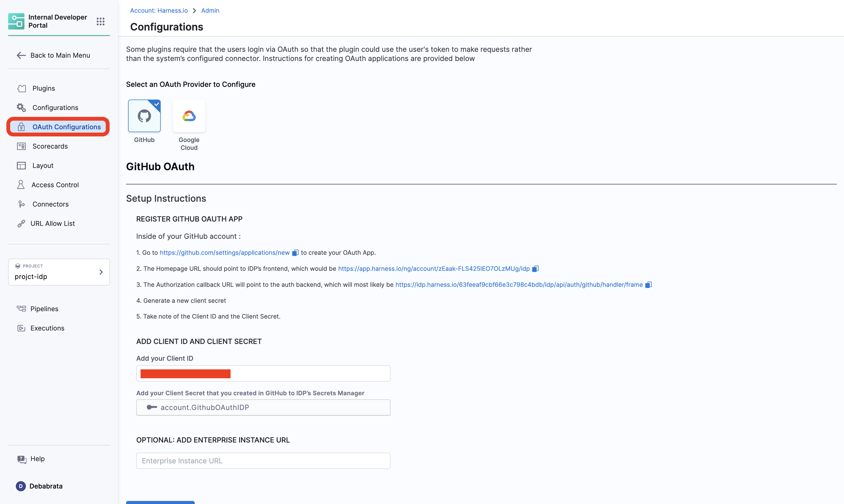Select the GitHub OAuth provider card
The height and width of the screenshot is (504, 844).
coord(144,116)
